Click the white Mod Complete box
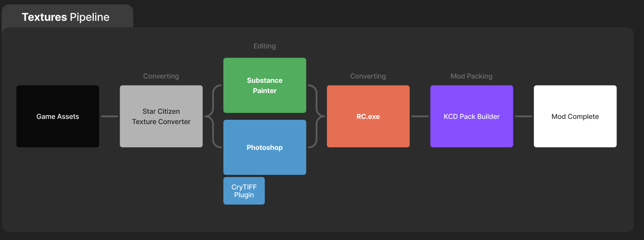 (575, 116)
